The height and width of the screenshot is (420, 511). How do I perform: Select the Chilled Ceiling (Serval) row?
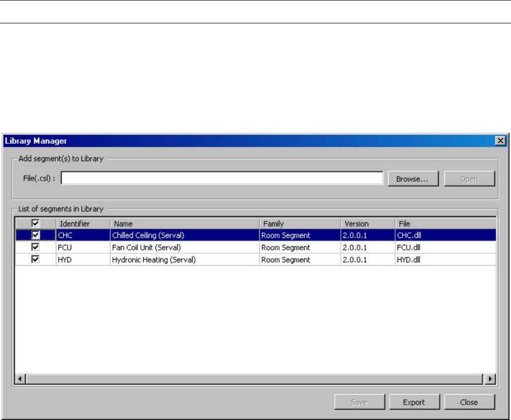click(148, 235)
